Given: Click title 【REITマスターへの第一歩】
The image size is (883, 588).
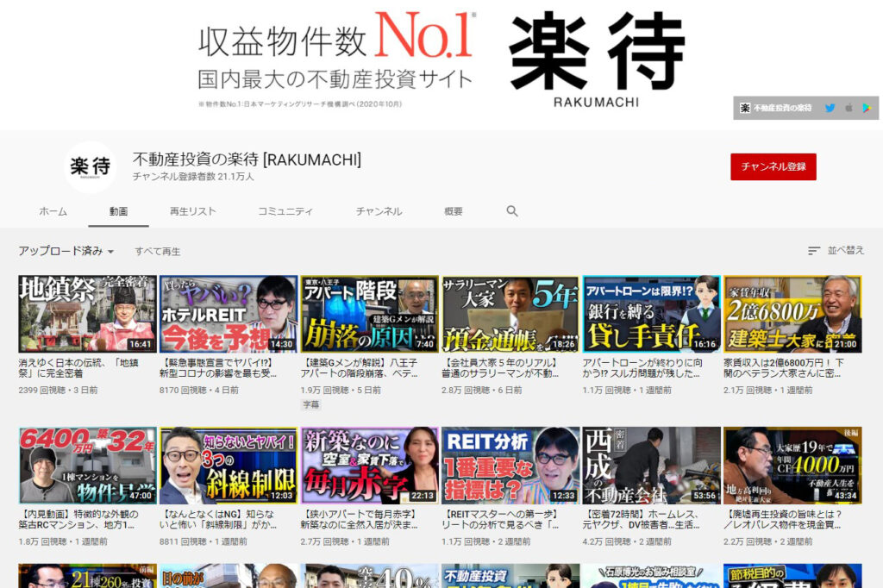Looking at the screenshot, I should 499,519.
